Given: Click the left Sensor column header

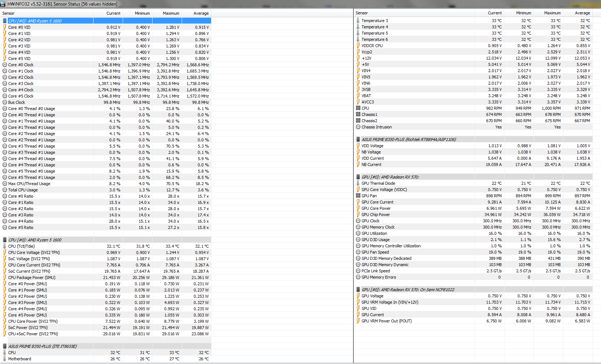Looking at the screenshot, I should pyautogui.click(x=47, y=13).
